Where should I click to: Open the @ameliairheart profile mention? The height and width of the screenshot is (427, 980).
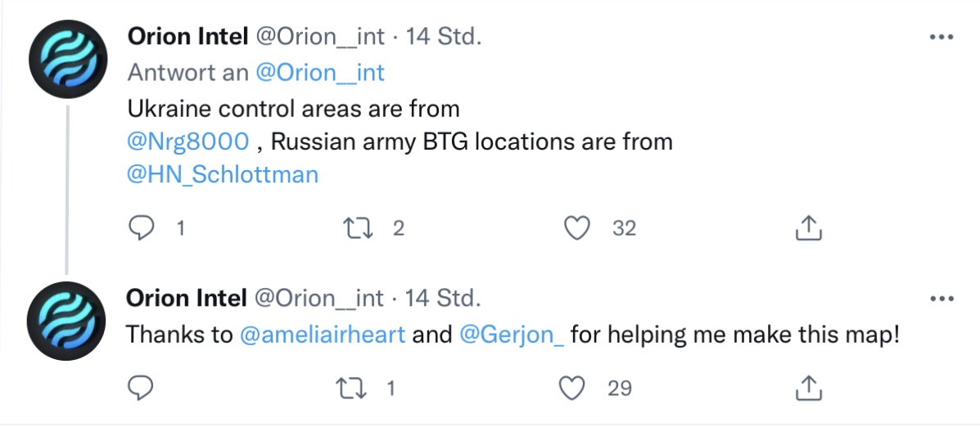pyautogui.click(x=322, y=335)
